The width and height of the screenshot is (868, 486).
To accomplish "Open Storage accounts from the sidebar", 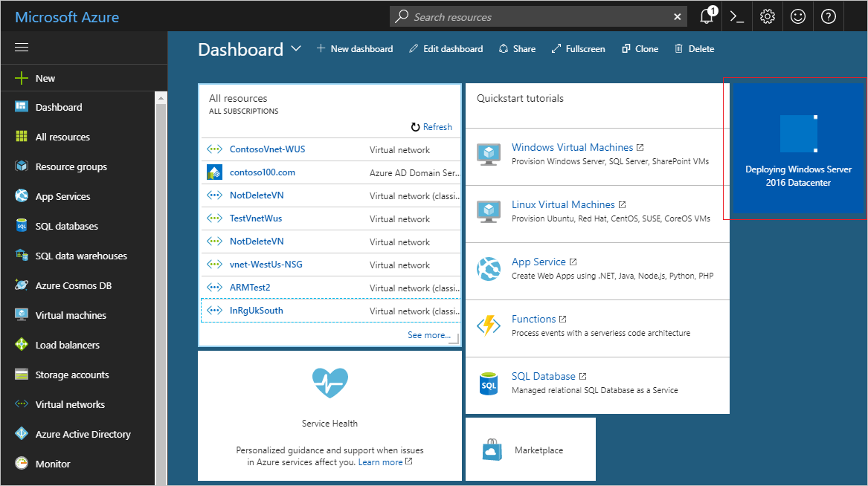I will pyautogui.click(x=72, y=375).
